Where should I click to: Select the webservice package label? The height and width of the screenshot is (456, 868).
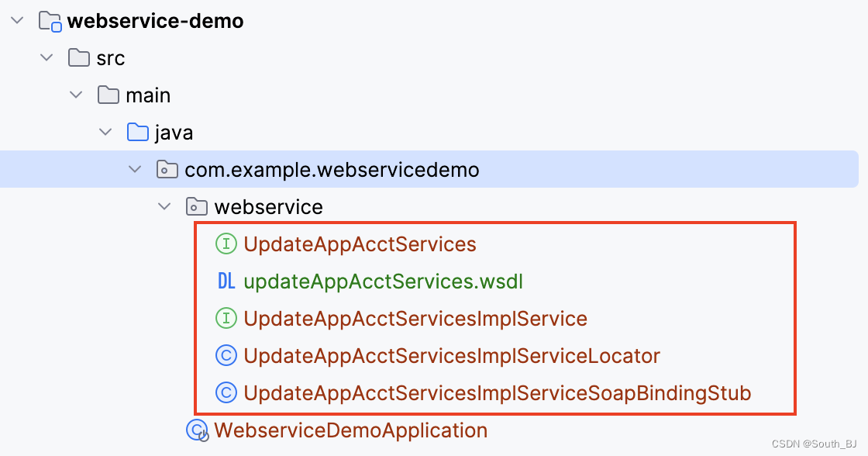[x=268, y=206]
